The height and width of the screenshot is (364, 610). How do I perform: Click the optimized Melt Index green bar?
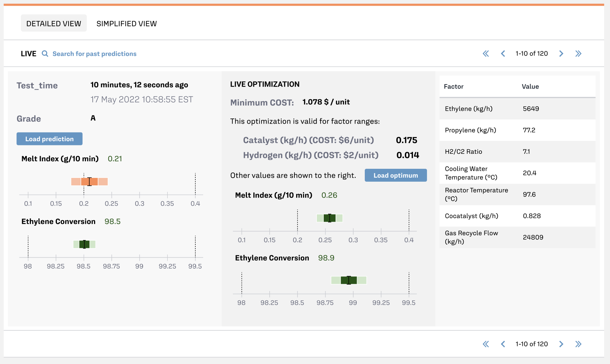point(329,218)
